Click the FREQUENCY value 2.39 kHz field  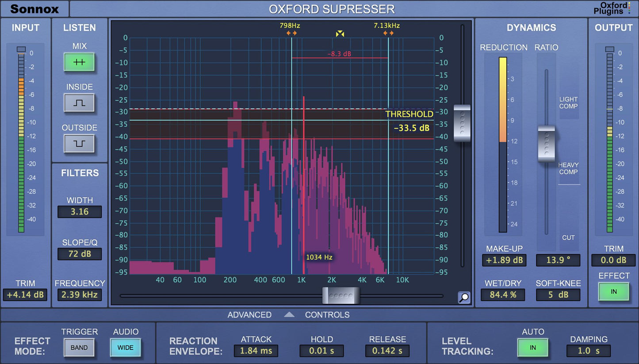coord(80,295)
